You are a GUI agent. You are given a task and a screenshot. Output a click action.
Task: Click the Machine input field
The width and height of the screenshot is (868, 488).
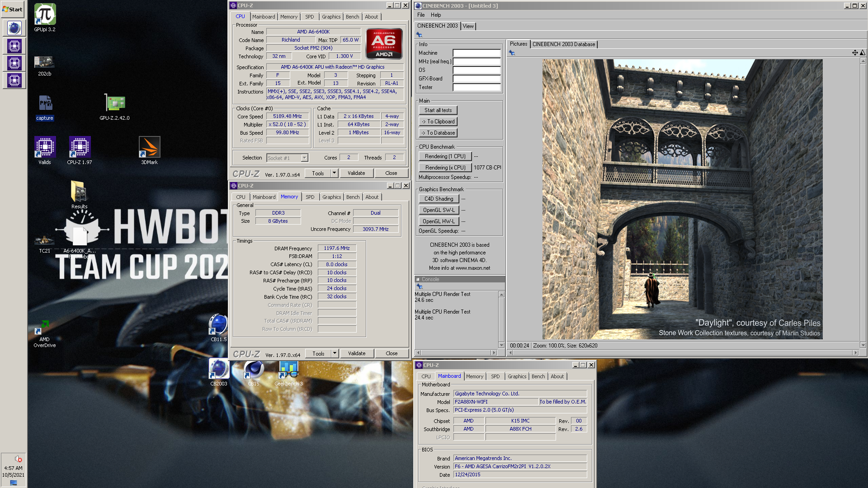tap(476, 53)
